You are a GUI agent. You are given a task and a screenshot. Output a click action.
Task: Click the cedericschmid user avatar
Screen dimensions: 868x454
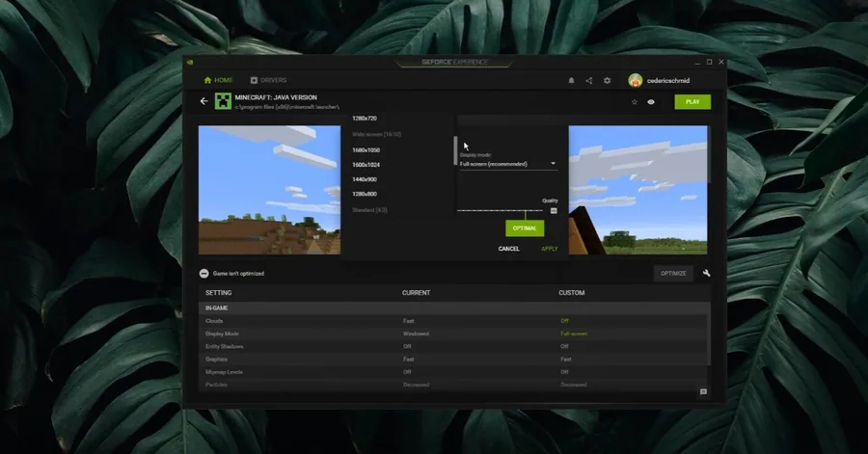635,80
